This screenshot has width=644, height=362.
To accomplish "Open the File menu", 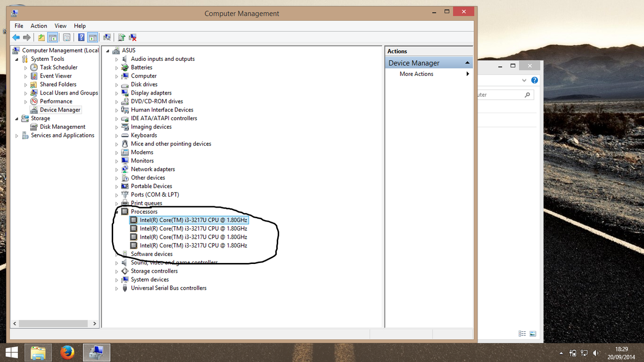I will (19, 26).
